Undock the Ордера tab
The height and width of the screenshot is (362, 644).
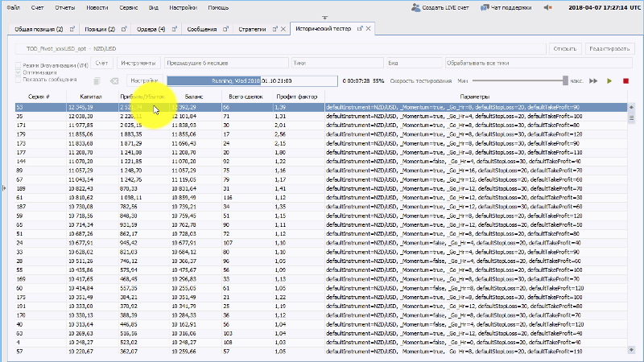[175, 29]
